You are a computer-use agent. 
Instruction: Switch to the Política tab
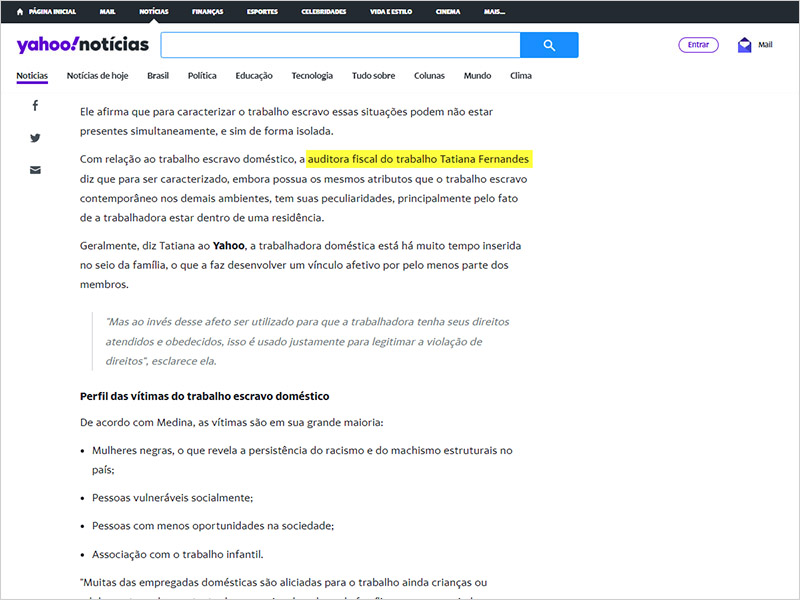[202, 76]
